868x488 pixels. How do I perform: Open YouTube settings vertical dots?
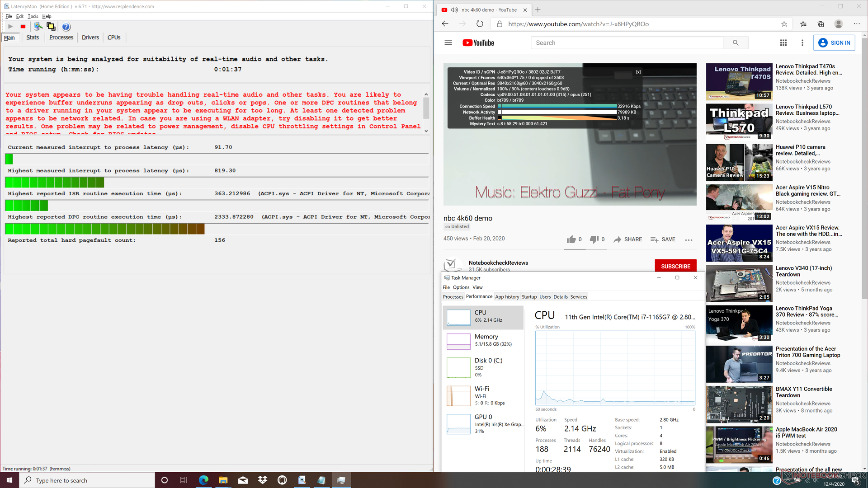802,42
